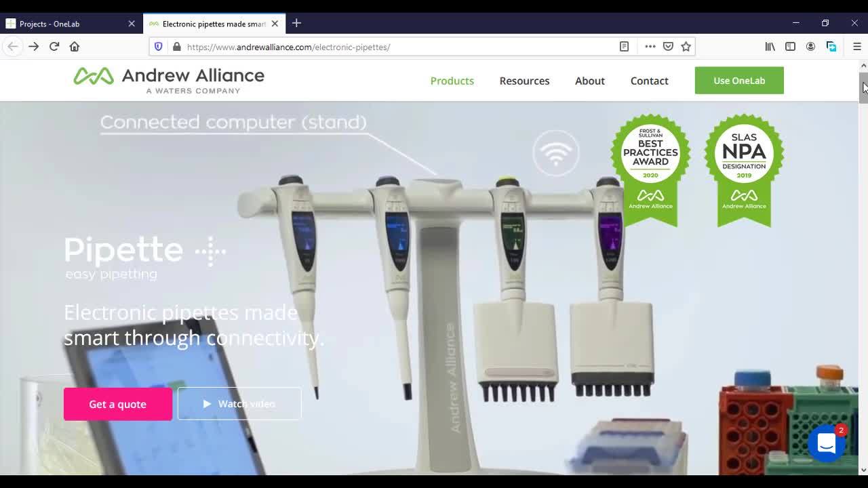The height and width of the screenshot is (488, 868).
Task: Open the Products menu
Action: click(x=452, y=81)
